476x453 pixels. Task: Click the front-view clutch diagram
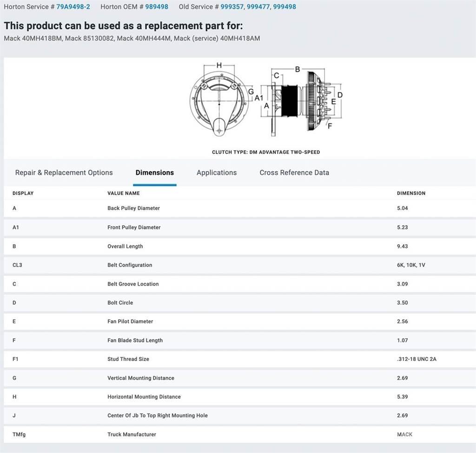click(219, 100)
